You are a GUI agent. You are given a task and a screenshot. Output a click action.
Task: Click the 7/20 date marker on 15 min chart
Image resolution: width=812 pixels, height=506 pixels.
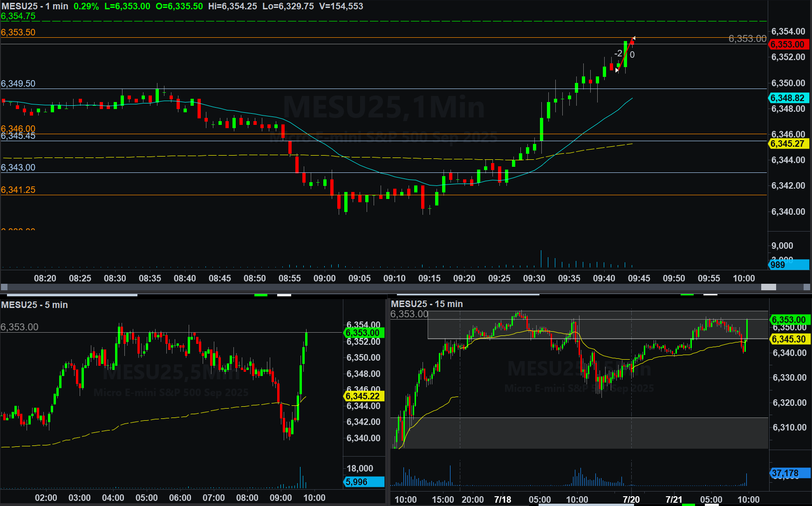coord(631,499)
